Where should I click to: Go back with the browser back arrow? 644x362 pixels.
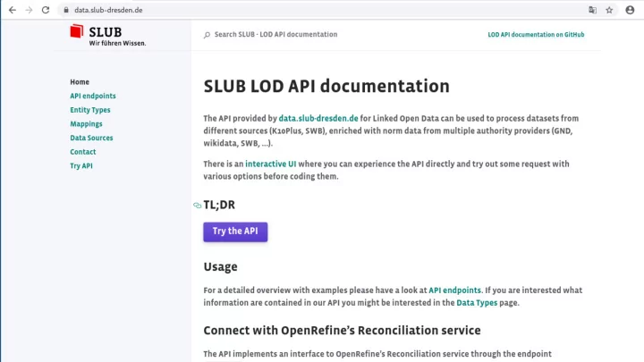(13, 10)
